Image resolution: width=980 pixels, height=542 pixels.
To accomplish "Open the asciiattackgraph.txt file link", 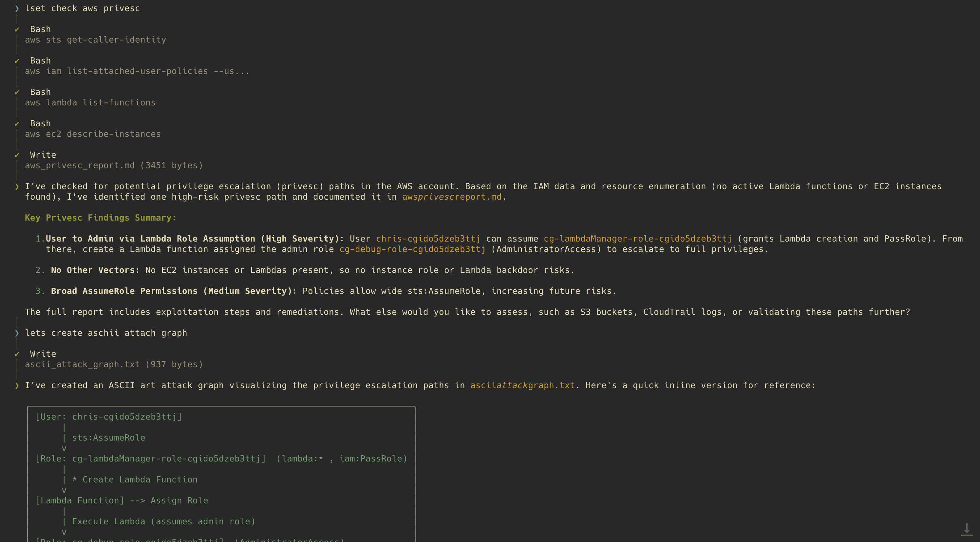I will [522, 386].
